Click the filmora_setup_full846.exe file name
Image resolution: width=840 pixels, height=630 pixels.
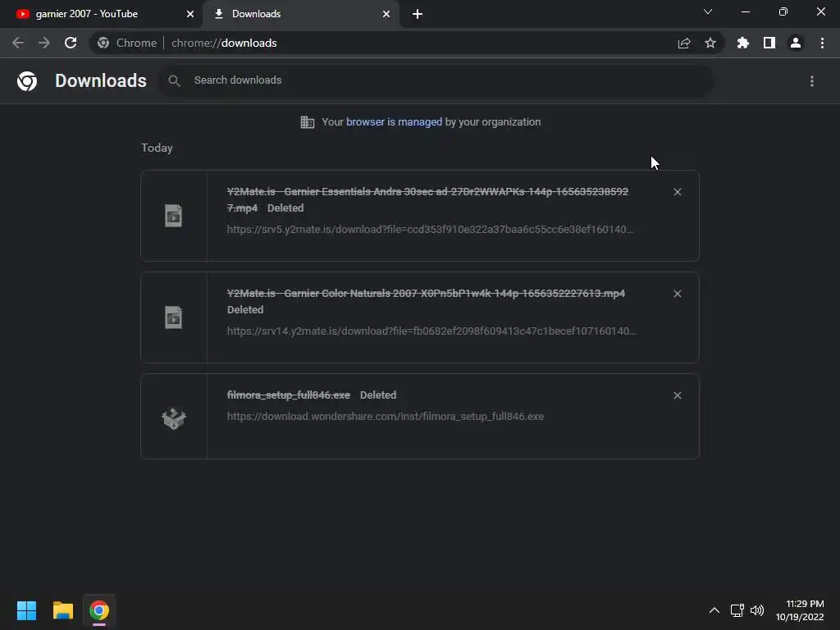[288, 395]
